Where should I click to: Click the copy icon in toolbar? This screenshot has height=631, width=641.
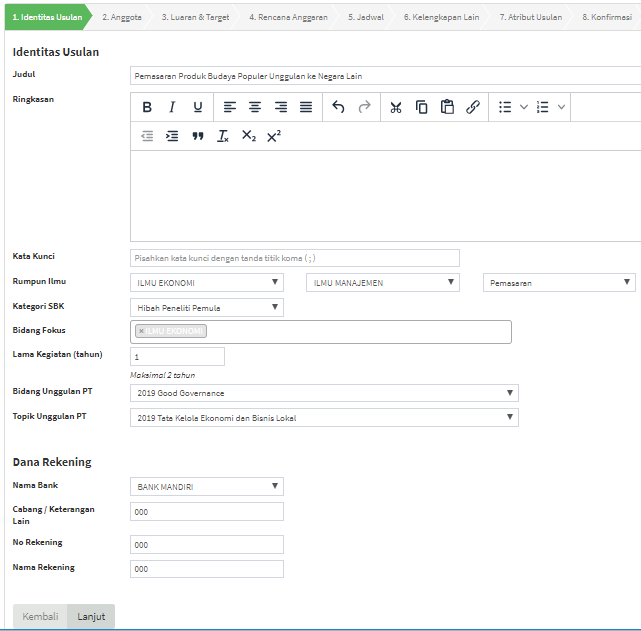(x=421, y=107)
